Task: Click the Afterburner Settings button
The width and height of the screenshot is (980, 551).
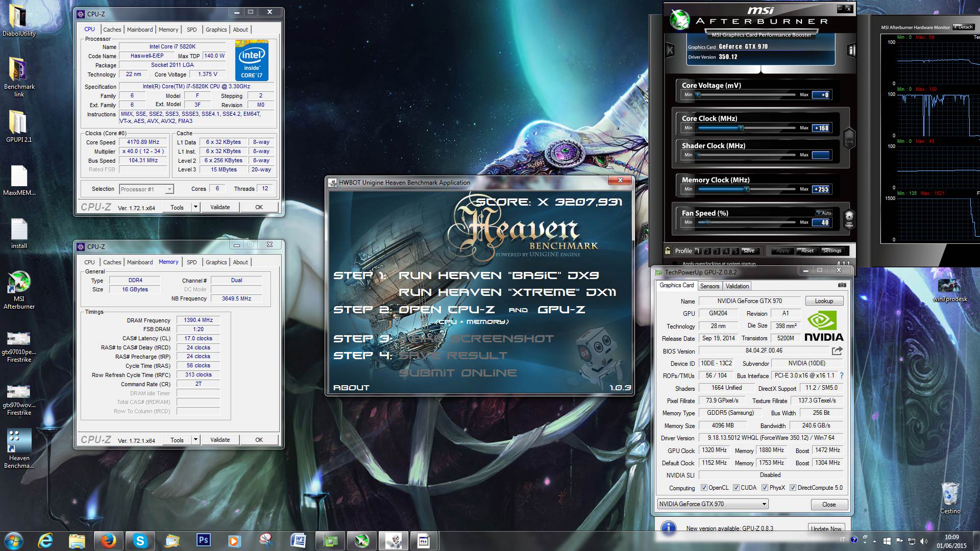Action: click(831, 251)
